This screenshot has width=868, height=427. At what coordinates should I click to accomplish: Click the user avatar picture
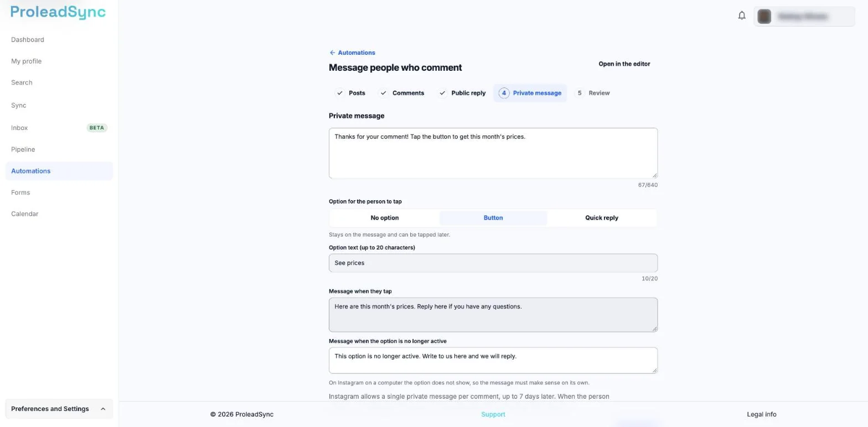pyautogui.click(x=764, y=17)
